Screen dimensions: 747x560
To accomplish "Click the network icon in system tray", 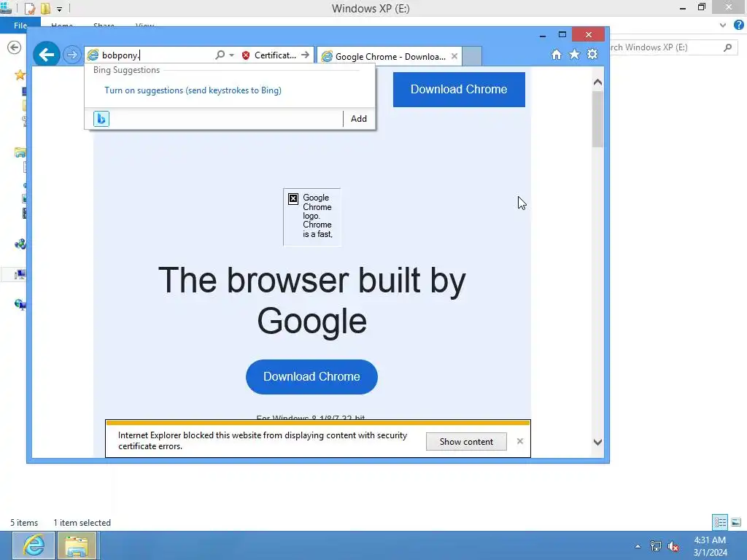I will (x=656, y=546).
